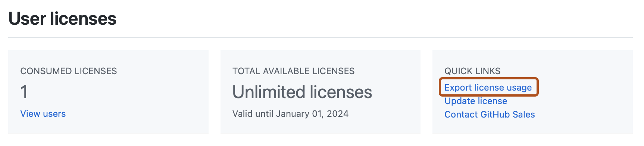Click the QUICK LINKS heading
644x146 pixels.
[x=472, y=71]
